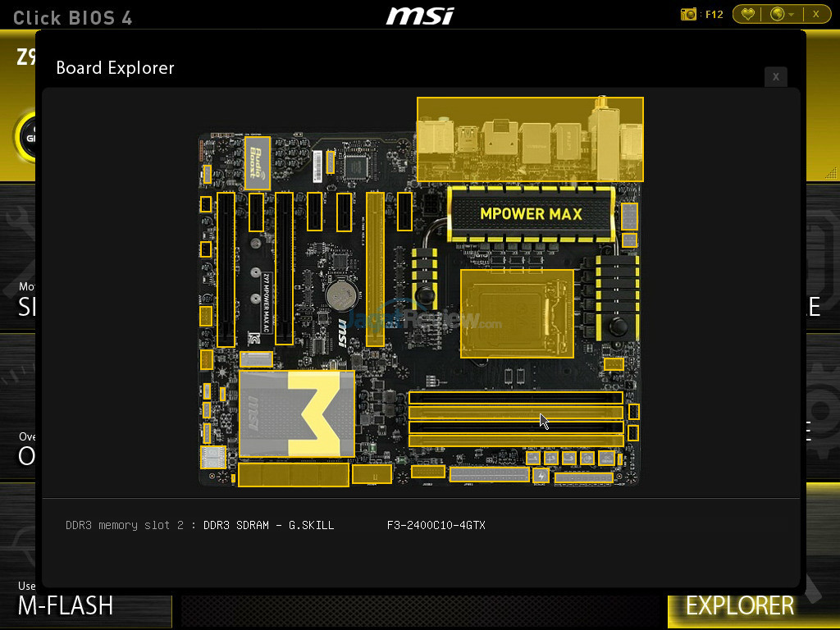The width and height of the screenshot is (840, 630).
Task: Select the chipset heatsink with M logo
Action: point(297,413)
